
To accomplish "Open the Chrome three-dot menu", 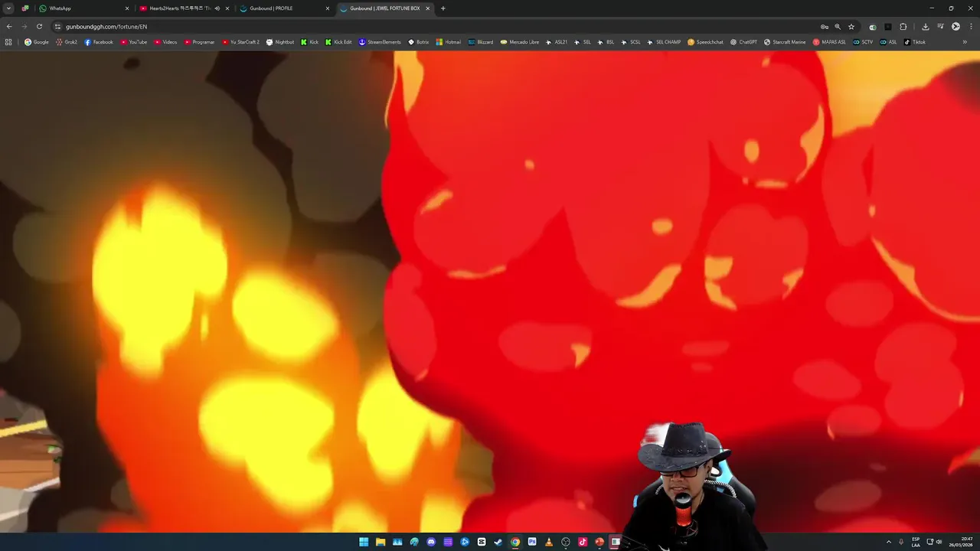I will 970,26.
